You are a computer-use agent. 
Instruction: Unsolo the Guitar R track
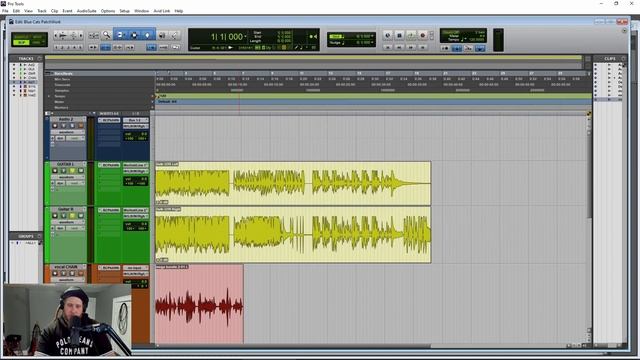click(72, 216)
